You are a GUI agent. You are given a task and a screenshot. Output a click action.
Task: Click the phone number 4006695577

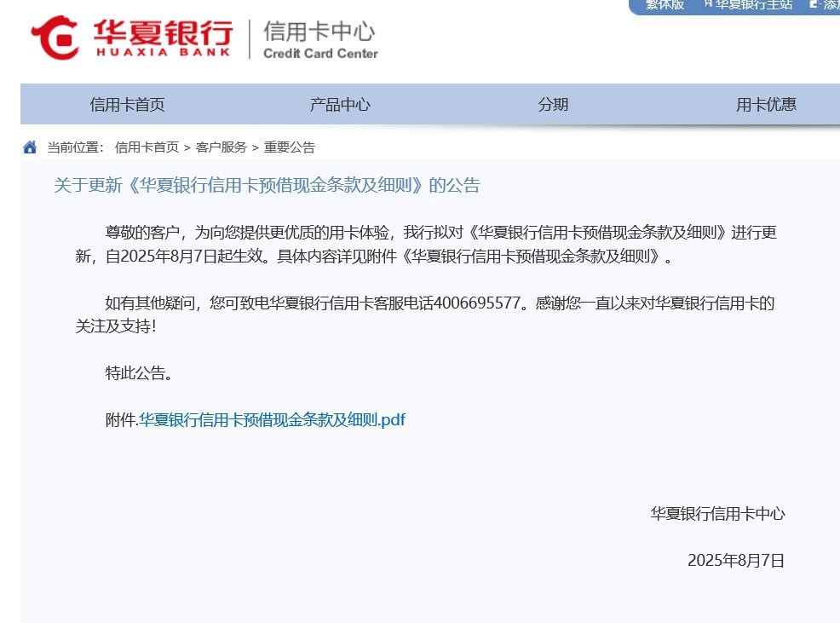[x=477, y=303]
